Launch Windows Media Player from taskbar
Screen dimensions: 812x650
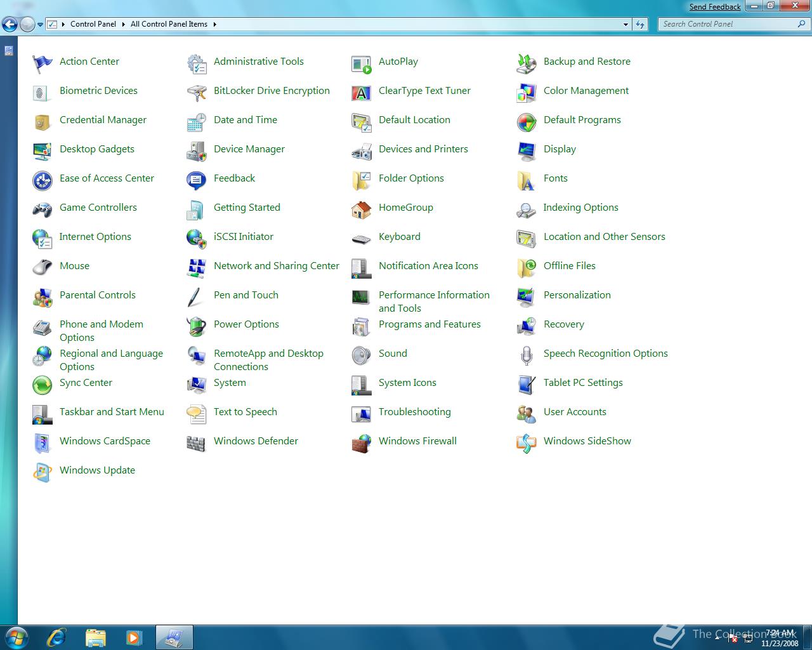(134, 637)
